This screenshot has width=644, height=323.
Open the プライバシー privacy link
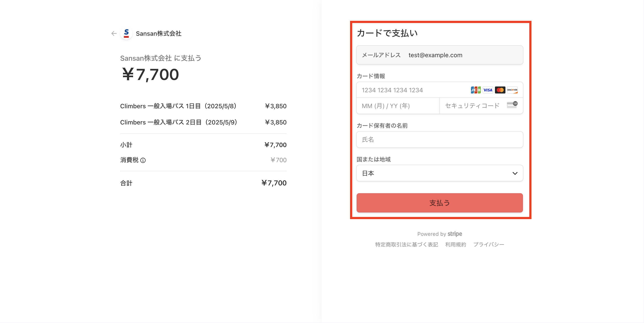coord(489,244)
